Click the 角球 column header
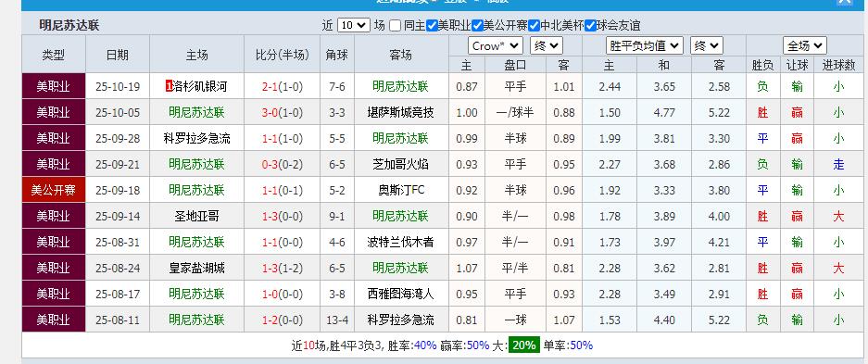This screenshot has width=868, height=364. (x=337, y=55)
